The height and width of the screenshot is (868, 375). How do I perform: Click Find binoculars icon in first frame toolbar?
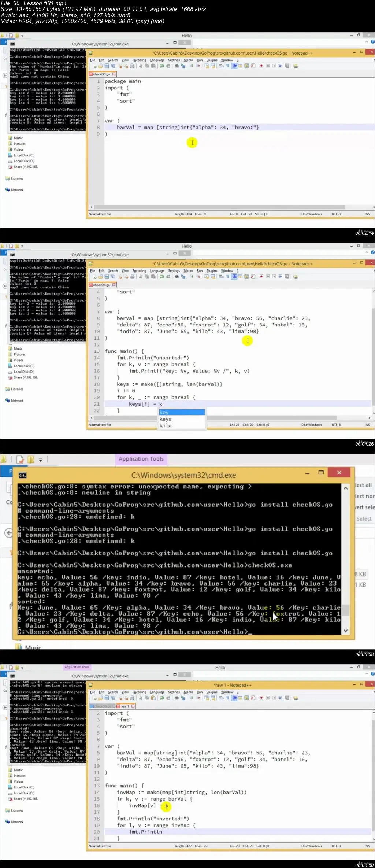(x=177, y=66)
